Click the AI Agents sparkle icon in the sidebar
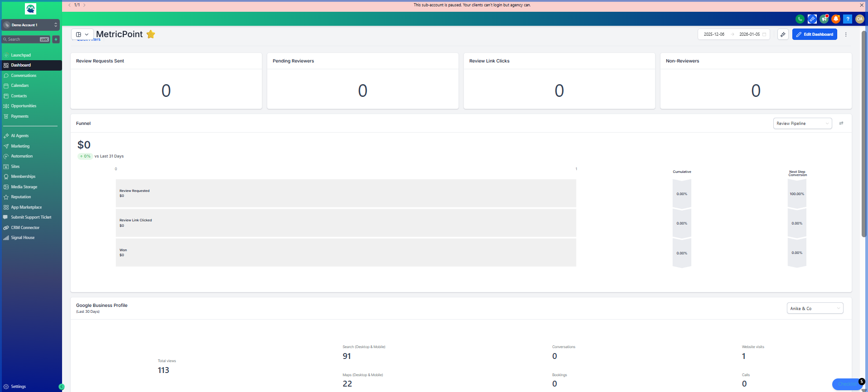This screenshot has width=868, height=392. (x=6, y=136)
